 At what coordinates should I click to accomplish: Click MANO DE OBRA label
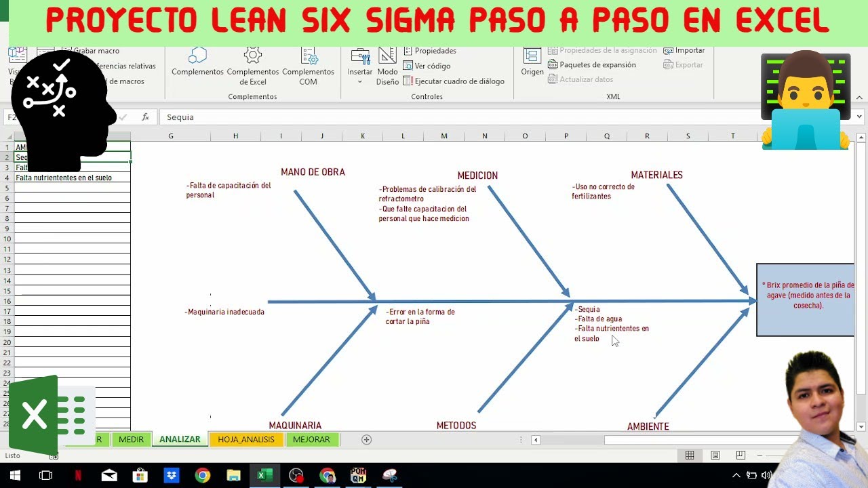[x=313, y=172]
